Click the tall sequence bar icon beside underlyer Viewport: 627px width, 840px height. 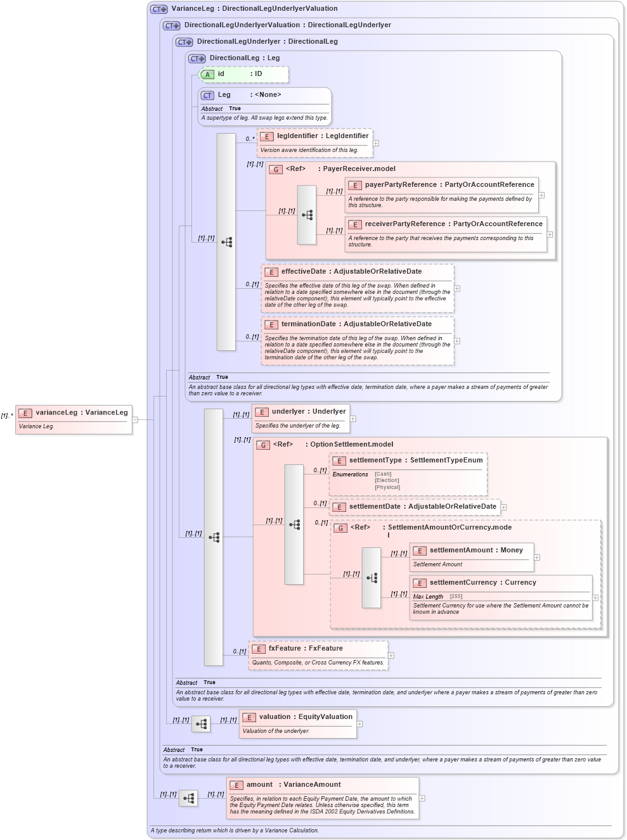[x=214, y=537]
